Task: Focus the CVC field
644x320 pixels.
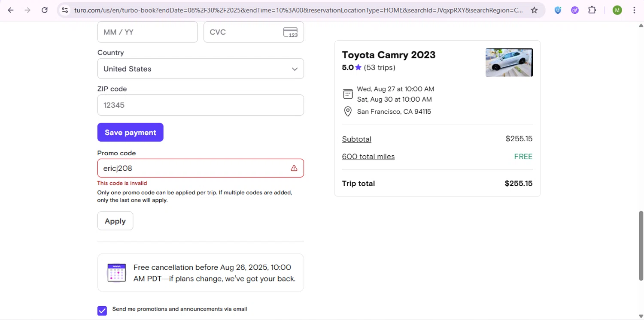Action: coord(254,32)
